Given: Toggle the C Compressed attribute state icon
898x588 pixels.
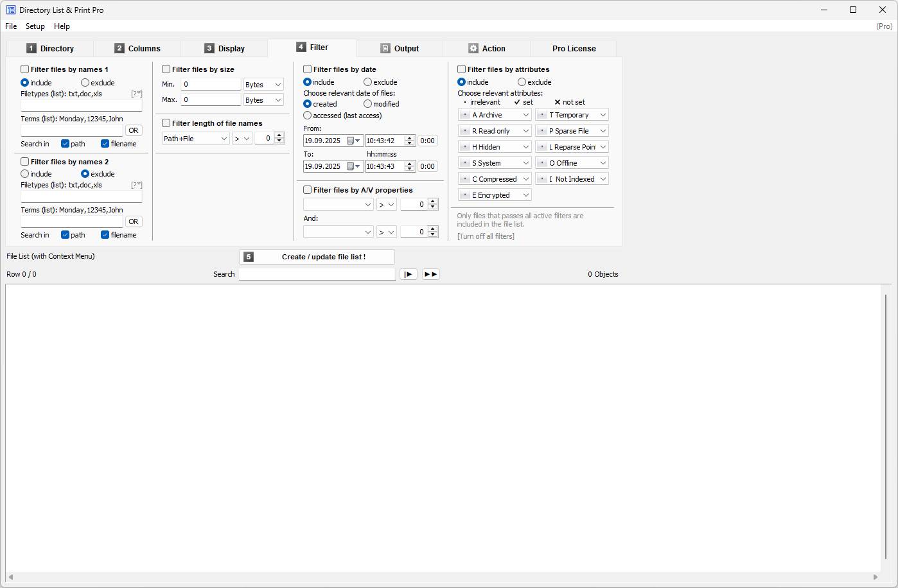Looking at the screenshot, I should [465, 179].
